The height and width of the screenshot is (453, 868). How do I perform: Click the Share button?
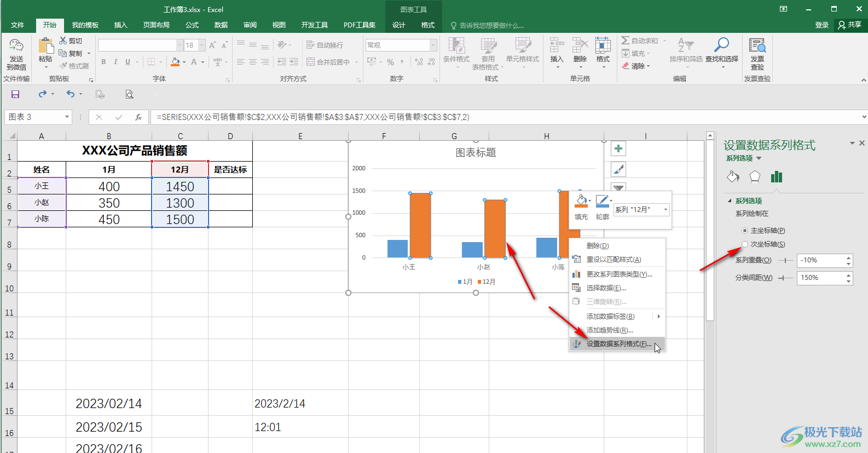coord(850,25)
